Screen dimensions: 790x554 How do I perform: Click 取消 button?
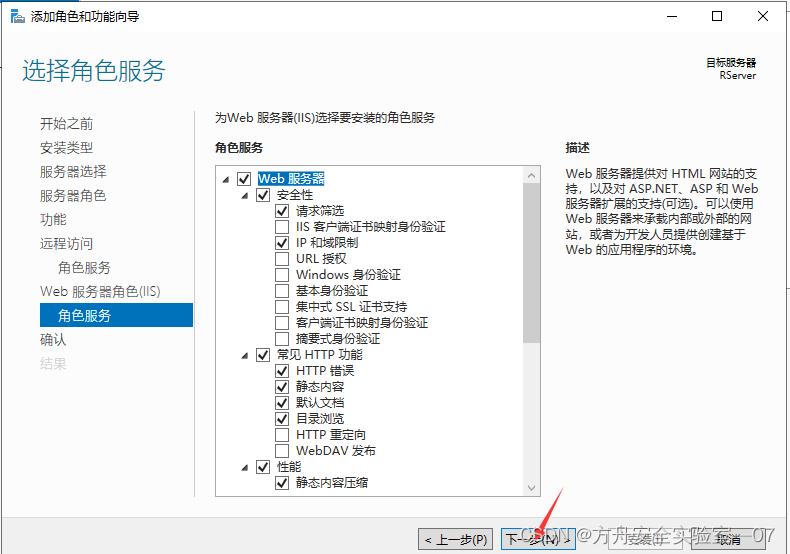(x=729, y=539)
